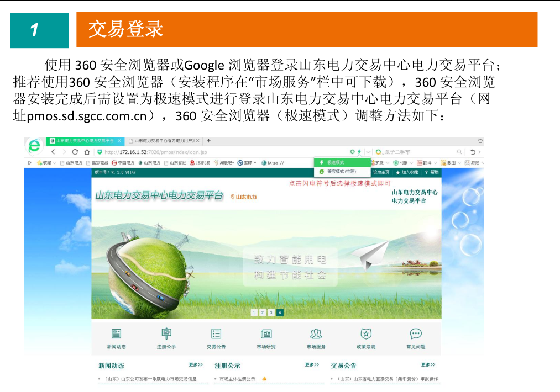Click the 市场服务 people icon
Image resolution: width=560 pixels, height=392 pixels.
click(316, 333)
